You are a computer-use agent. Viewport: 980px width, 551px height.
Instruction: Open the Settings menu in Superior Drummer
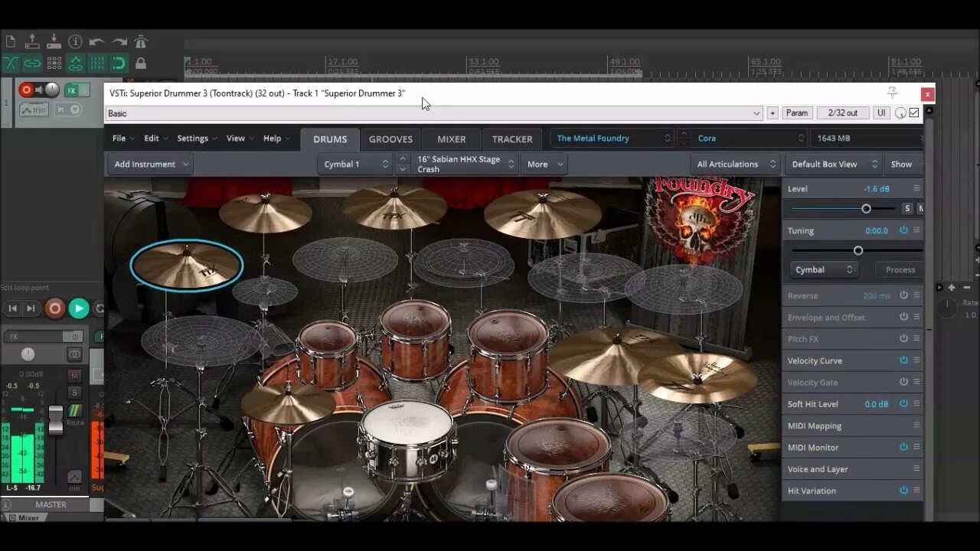point(197,139)
